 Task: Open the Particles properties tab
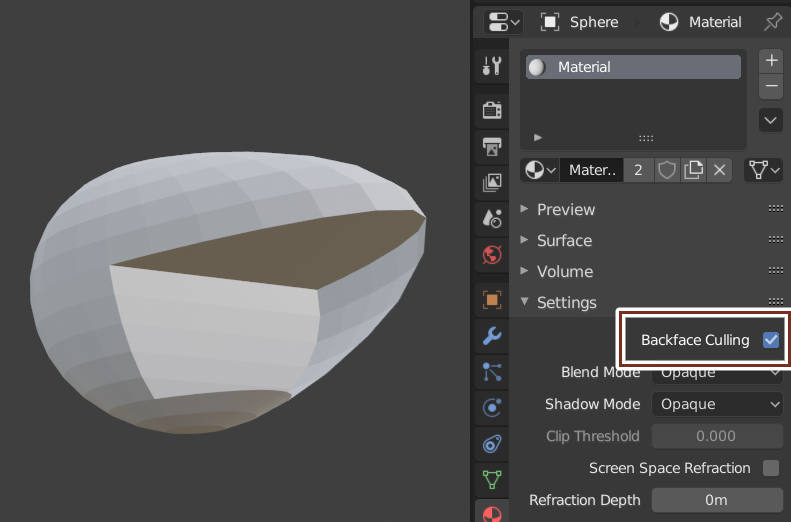pos(492,372)
